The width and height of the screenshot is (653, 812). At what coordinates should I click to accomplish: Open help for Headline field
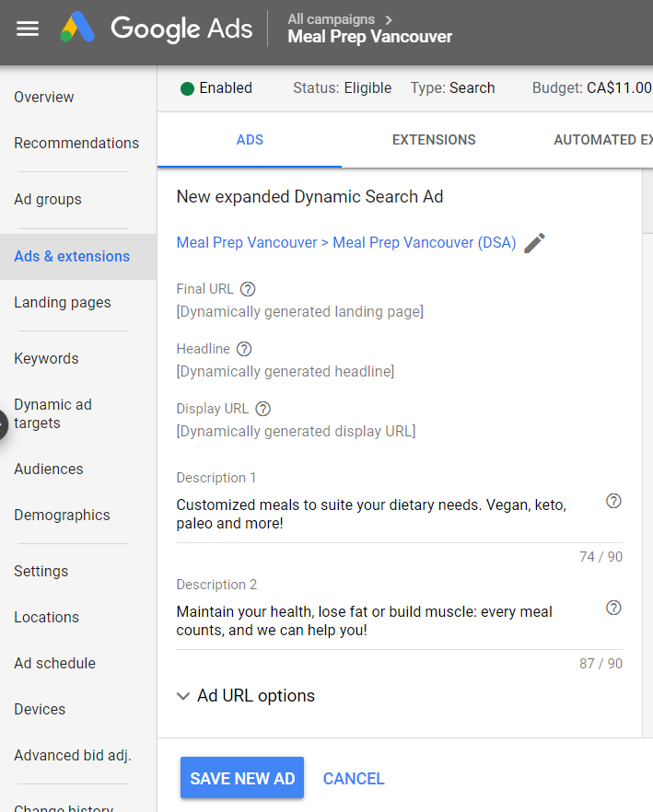point(244,349)
